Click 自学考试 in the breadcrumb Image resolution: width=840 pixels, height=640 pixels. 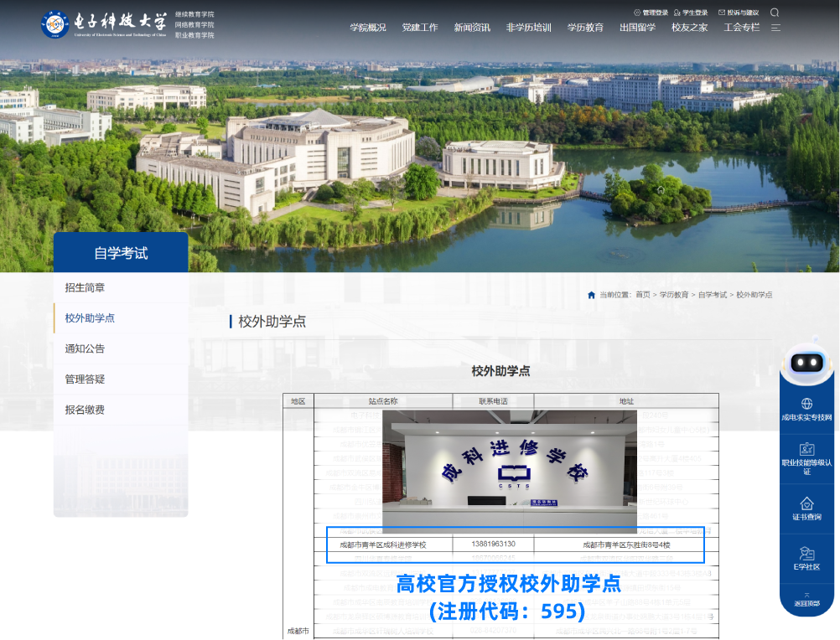(x=713, y=295)
